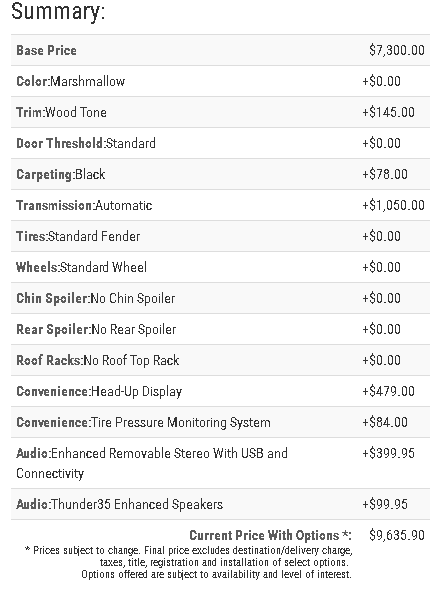Click the prices subject to change disclaimer
The height and width of the screenshot is (592, 444).
[189, 562]
